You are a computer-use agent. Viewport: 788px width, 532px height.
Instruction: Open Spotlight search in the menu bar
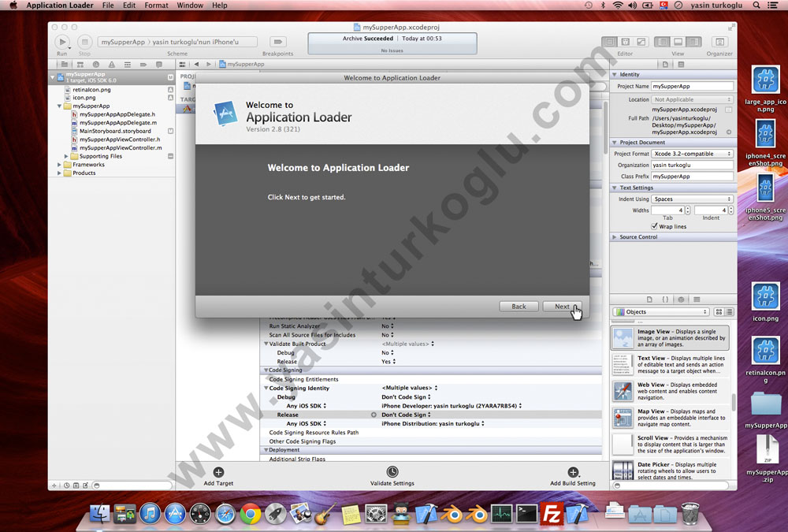[x=756, y=5]
